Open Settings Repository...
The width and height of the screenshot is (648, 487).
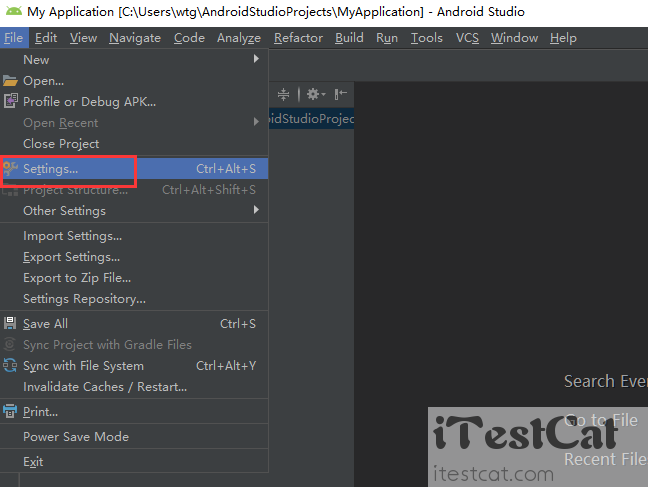[x=134, y=299]
